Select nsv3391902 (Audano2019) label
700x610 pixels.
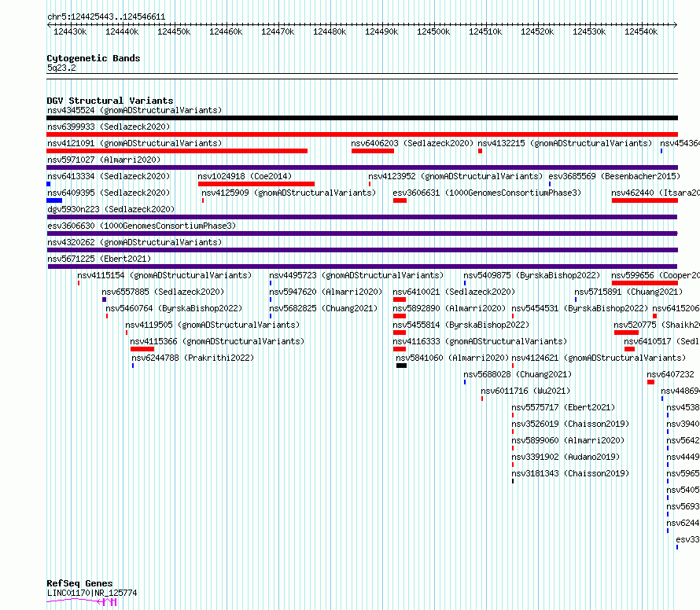(566, 457)
